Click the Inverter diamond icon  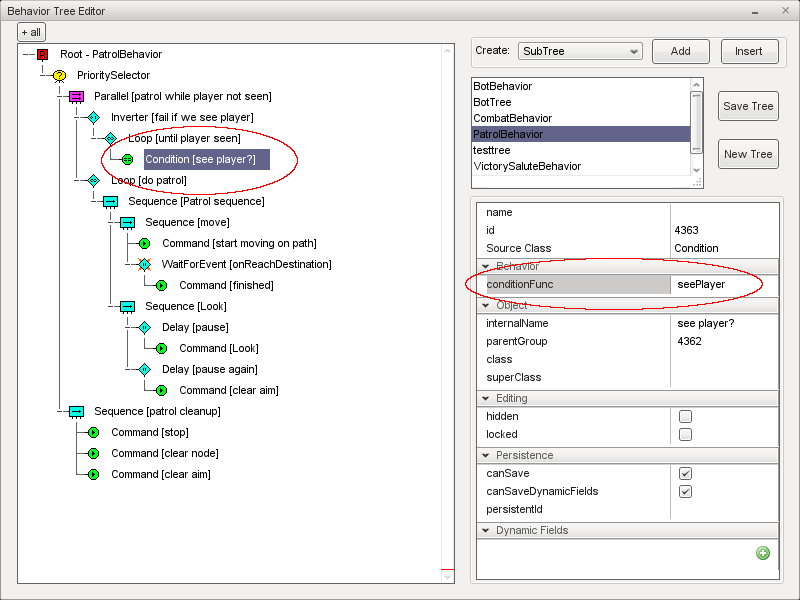(93, 118)
